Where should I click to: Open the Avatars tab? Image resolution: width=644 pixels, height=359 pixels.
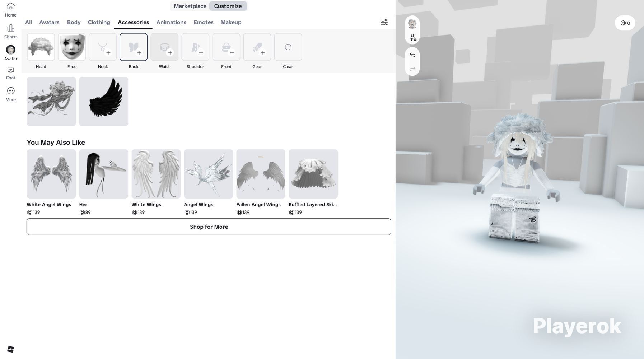tap(49, 22)
